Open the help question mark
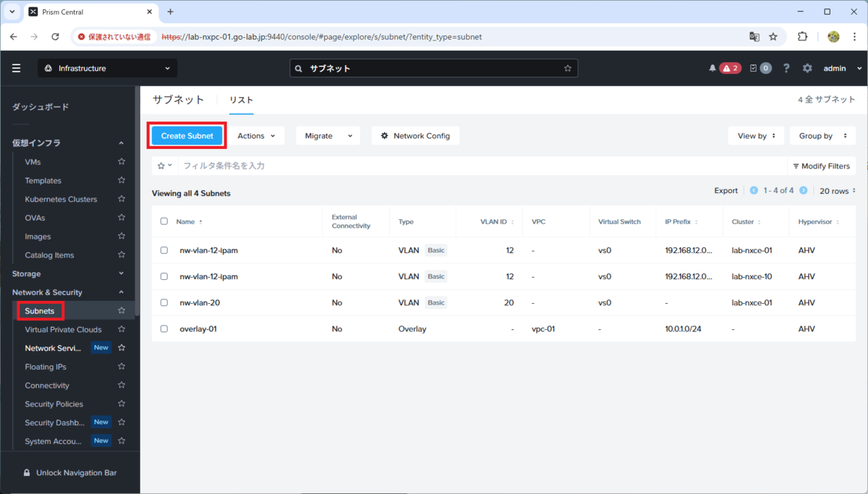 pyautogui.click(x=787, y=68)
